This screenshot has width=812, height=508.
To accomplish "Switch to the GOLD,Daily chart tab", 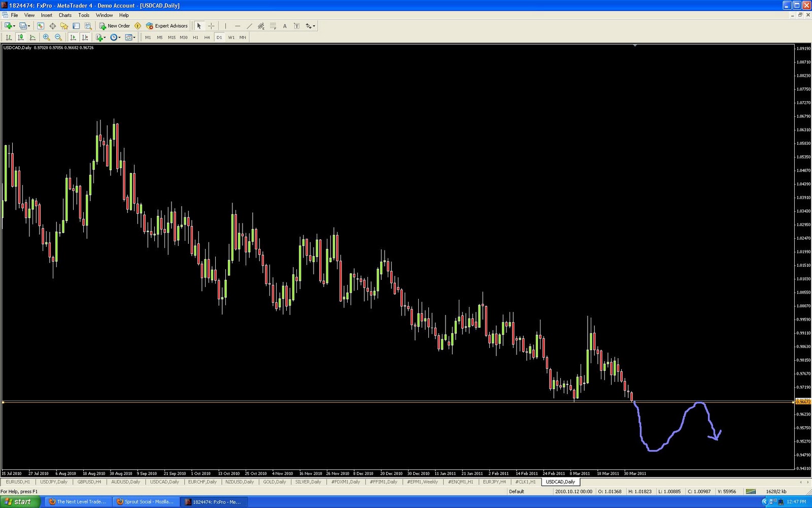I will (x=275, y=482).
